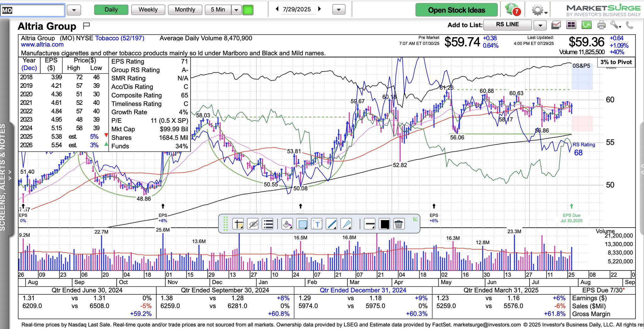Click the symbol input field showing MO
The image size is (644, 329).
32,10
